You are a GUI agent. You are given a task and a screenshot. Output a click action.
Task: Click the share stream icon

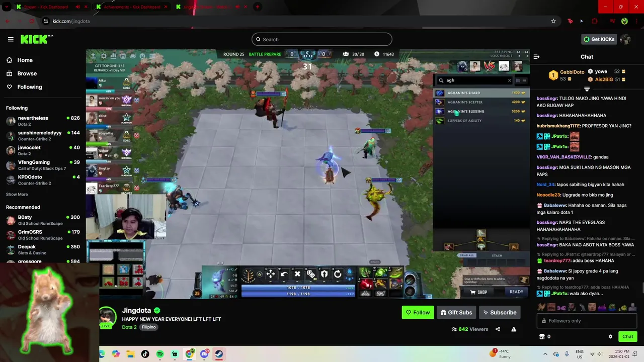(x=498, y=329)
